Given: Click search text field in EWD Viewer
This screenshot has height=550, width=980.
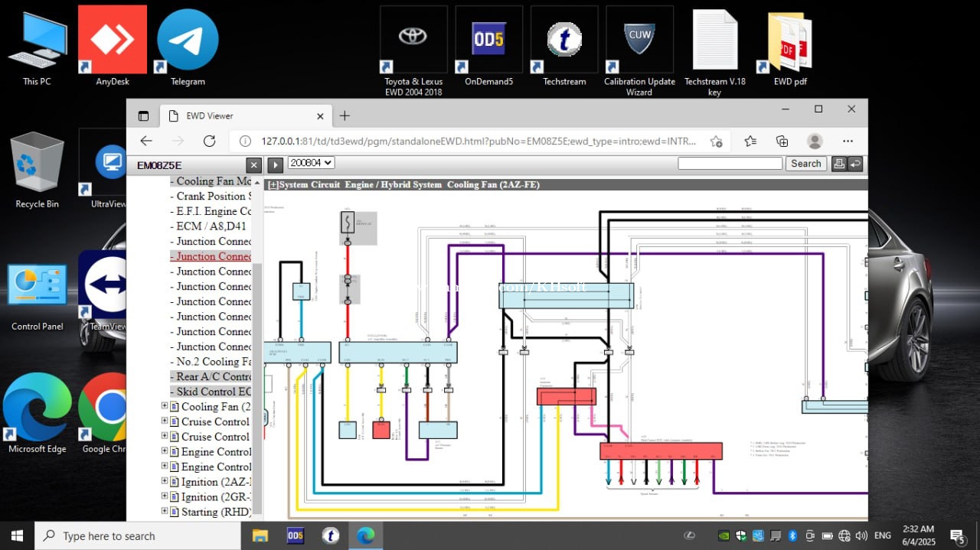Looking at the screenshot, I should tap(730, 164).
